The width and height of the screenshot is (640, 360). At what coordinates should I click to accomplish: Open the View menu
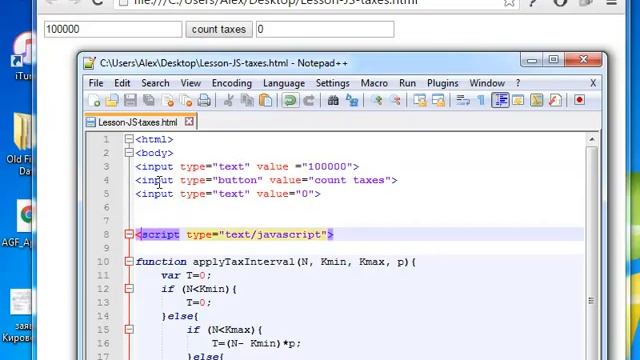pos(191,83)
